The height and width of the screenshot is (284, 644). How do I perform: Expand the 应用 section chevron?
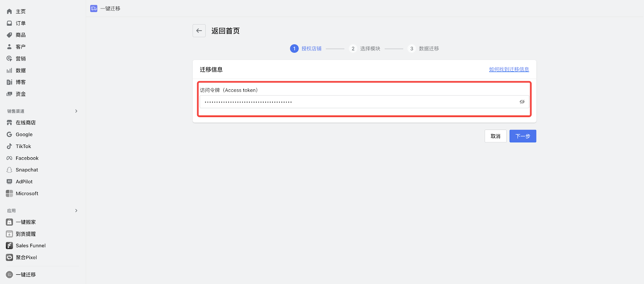[76, 210]
